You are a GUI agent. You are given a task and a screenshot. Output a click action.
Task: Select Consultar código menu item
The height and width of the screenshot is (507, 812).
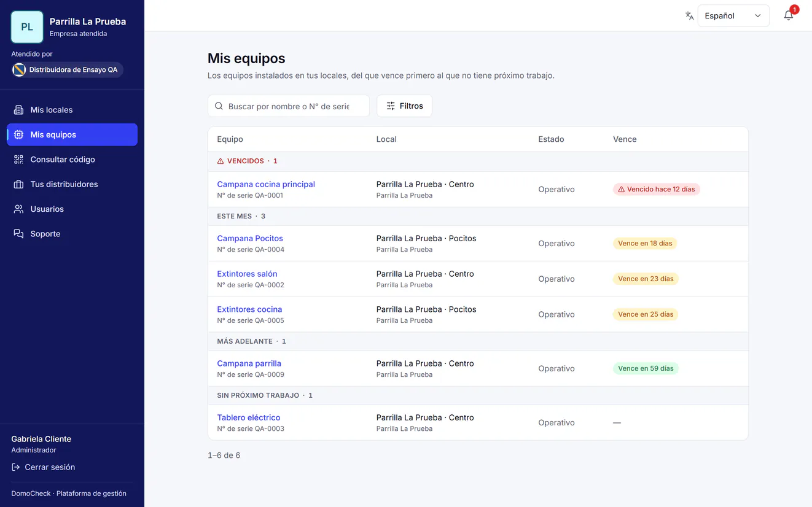72,160
